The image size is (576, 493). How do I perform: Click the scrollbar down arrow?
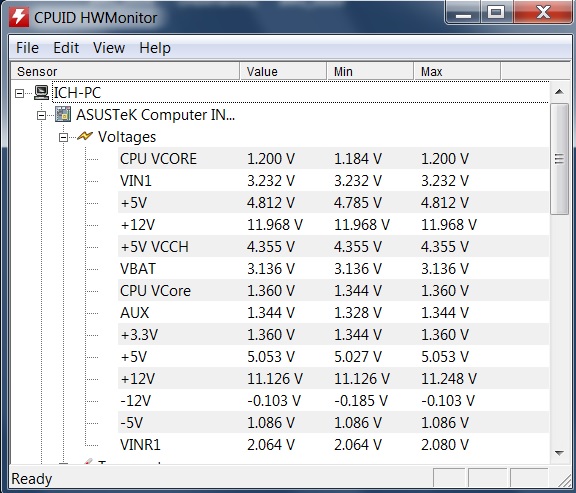pyautogui.click(x=559, y=453)
